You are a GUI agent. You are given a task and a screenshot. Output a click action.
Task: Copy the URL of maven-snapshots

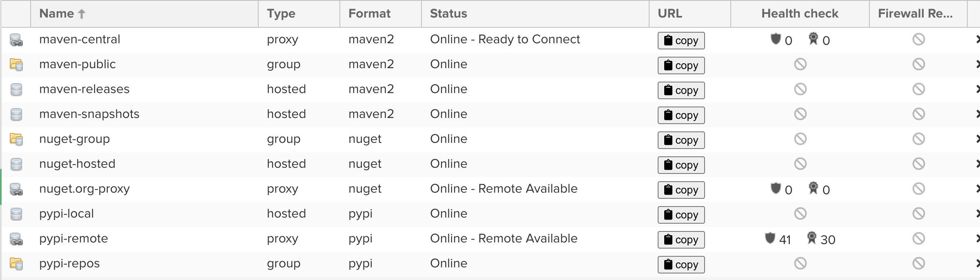click(681, 115)
